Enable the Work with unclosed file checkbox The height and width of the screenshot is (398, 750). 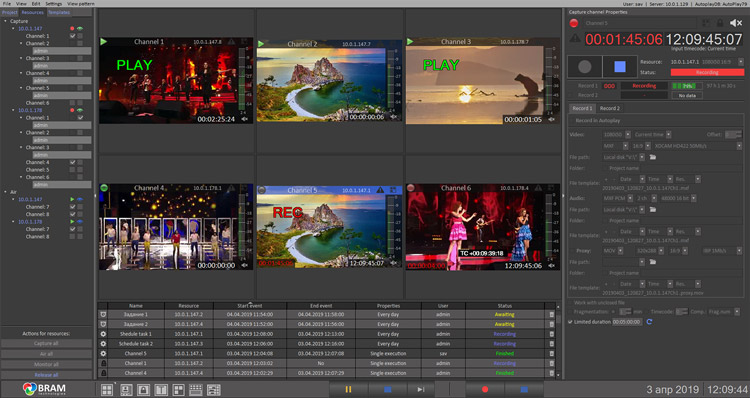(570, 302)
